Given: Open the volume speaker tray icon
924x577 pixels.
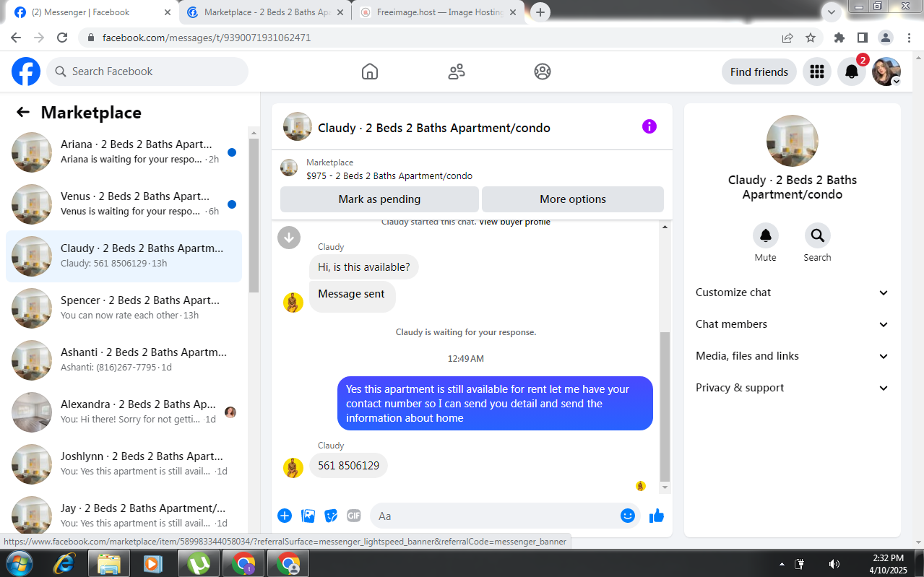Looking at the screenshot, I should click(x=834, y=563).
